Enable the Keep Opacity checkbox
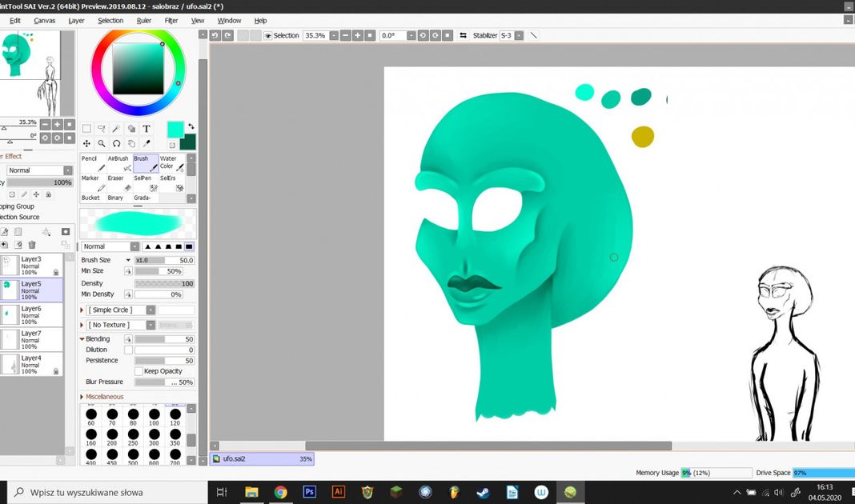Screen dimensions: 855x504 (x=138, y=371)
